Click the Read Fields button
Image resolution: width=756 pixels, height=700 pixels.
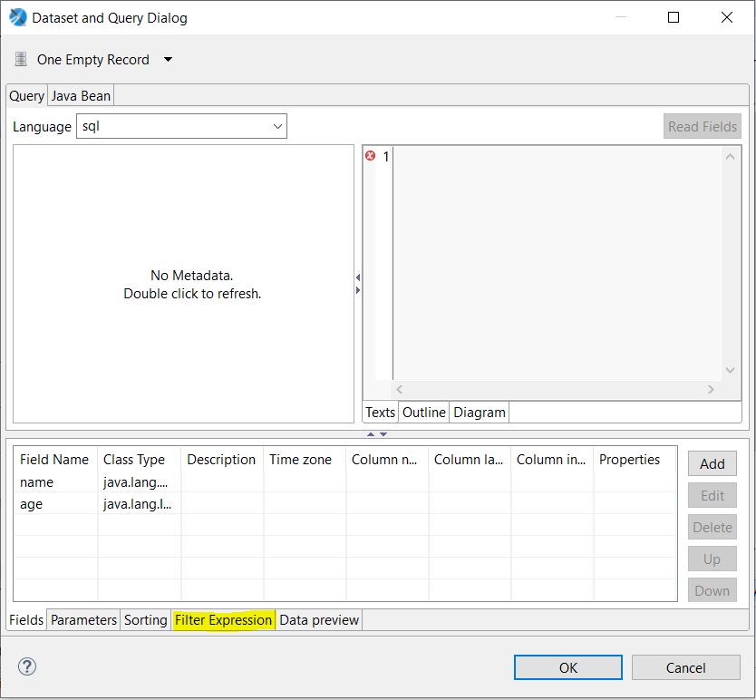coord(703,126)
